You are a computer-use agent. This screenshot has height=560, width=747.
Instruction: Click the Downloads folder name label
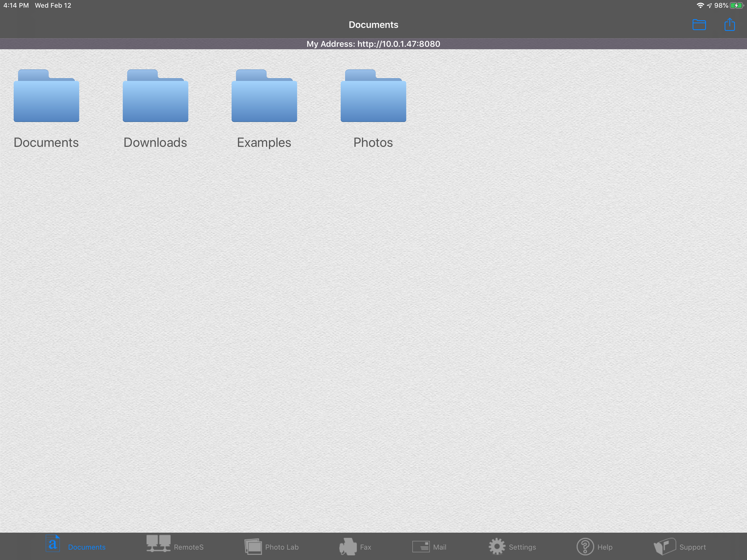[155, 142]
